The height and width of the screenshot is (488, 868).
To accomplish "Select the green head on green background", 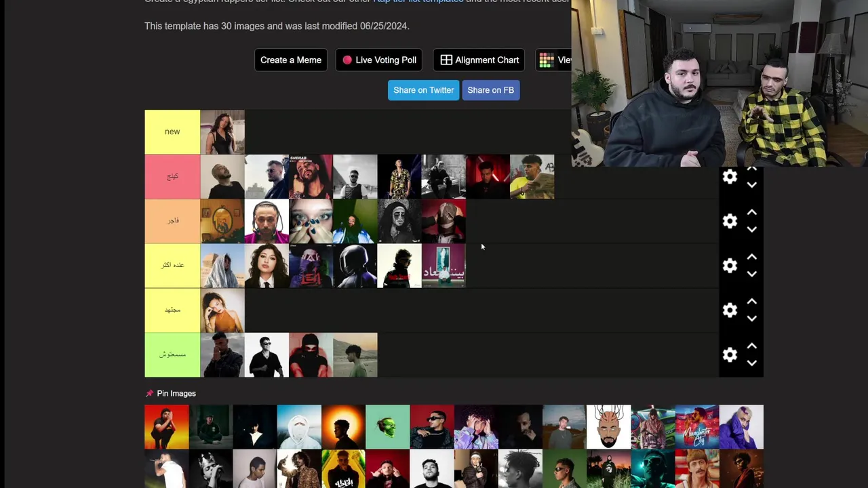I will [387, 427].
